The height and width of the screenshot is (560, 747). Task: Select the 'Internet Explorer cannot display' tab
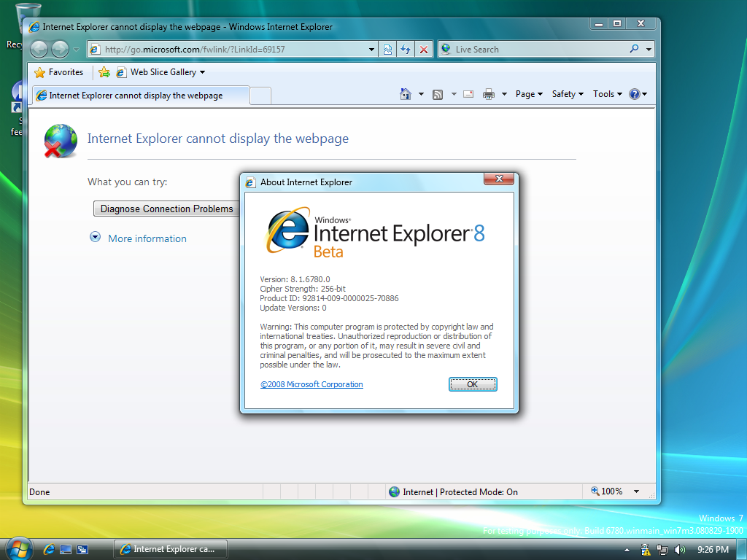click(141, 96)
